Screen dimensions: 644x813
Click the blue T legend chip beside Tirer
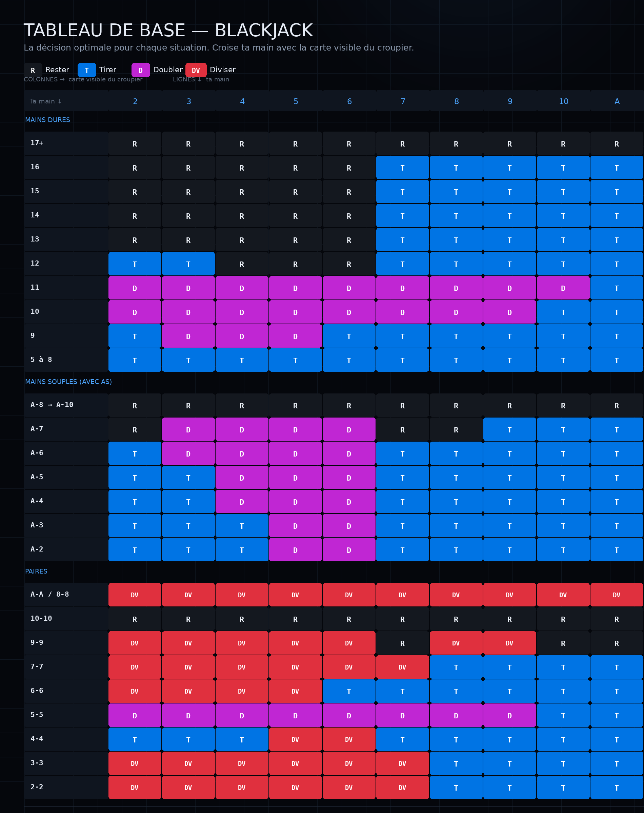point(87,70)
